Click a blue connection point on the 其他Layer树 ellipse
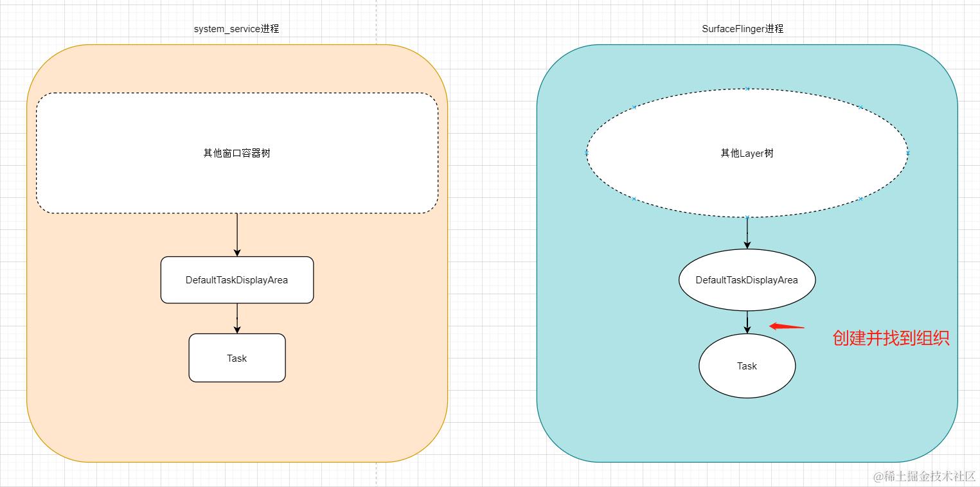Image resolution: width=980 pixels, height=487 pixels. [x=747, y=88]
